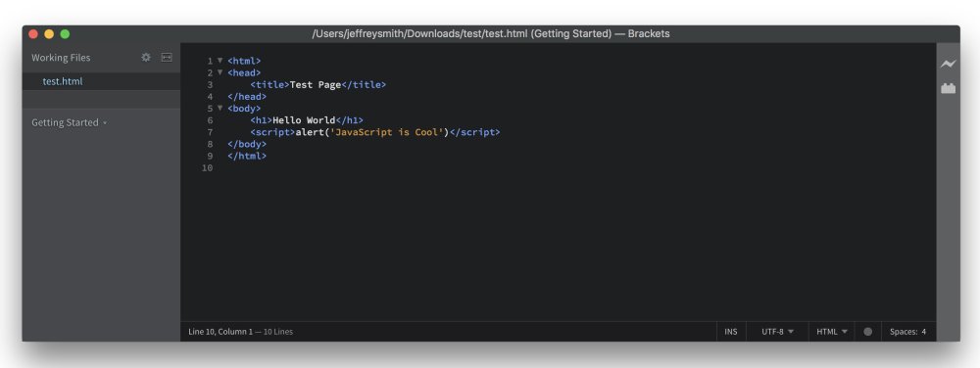This screenshot has width=980, height=368.
Task: Collapse the body tag fold triangle
Action: coord(220,108)
